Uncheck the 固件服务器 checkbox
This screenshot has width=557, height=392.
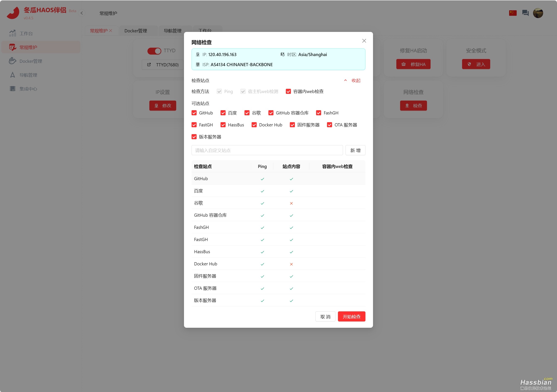(292, 125)
